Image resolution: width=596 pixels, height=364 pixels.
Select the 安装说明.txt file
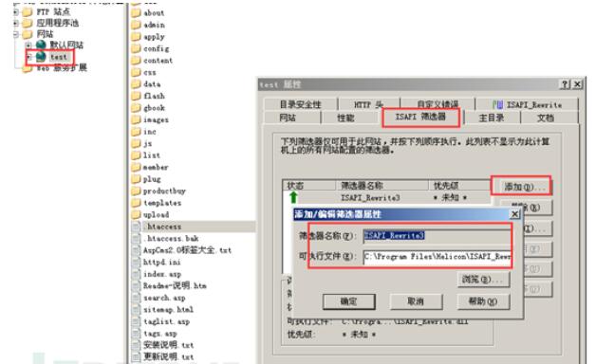click(168, 345)
